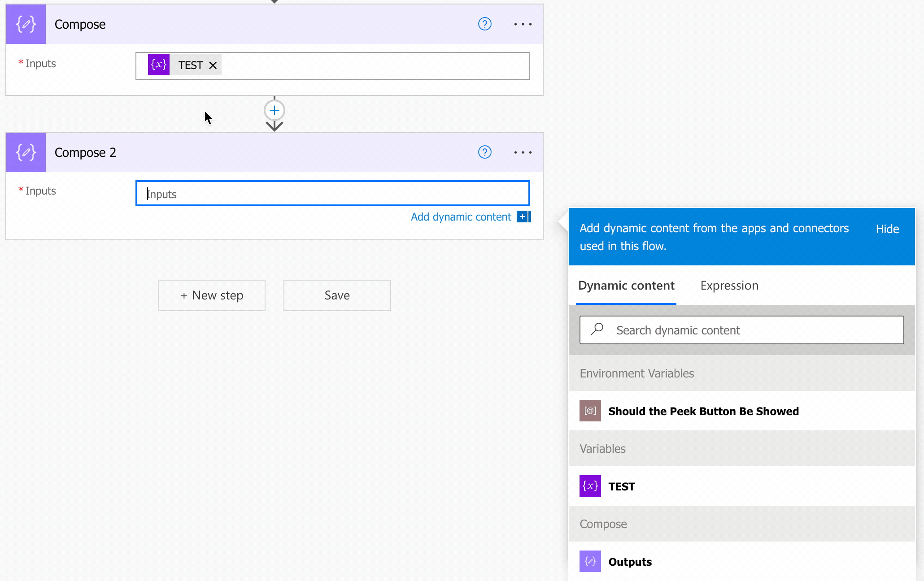Click the Search dynamic content box
924x581 pixels.
point(741,330)
